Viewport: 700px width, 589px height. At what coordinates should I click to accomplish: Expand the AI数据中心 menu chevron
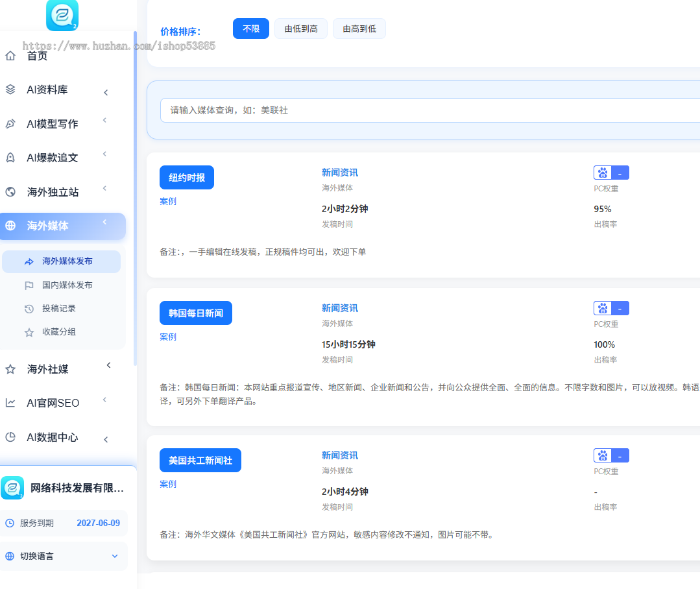106,440
